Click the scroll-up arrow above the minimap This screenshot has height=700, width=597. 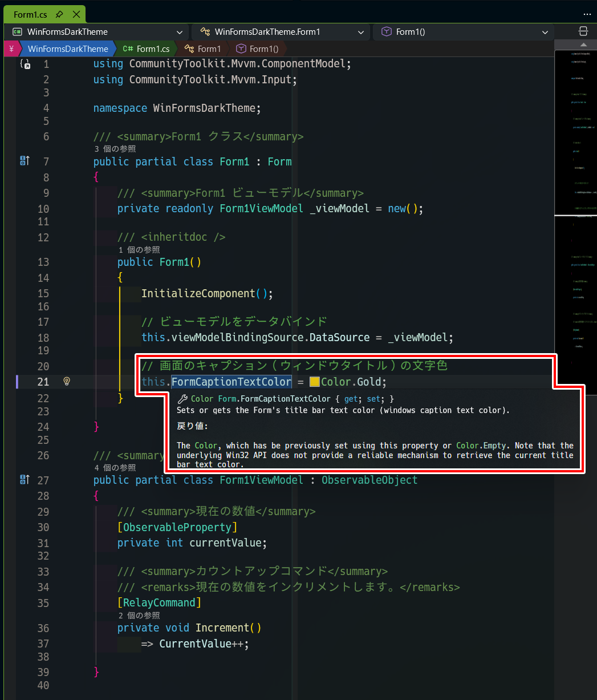(583, 44)
